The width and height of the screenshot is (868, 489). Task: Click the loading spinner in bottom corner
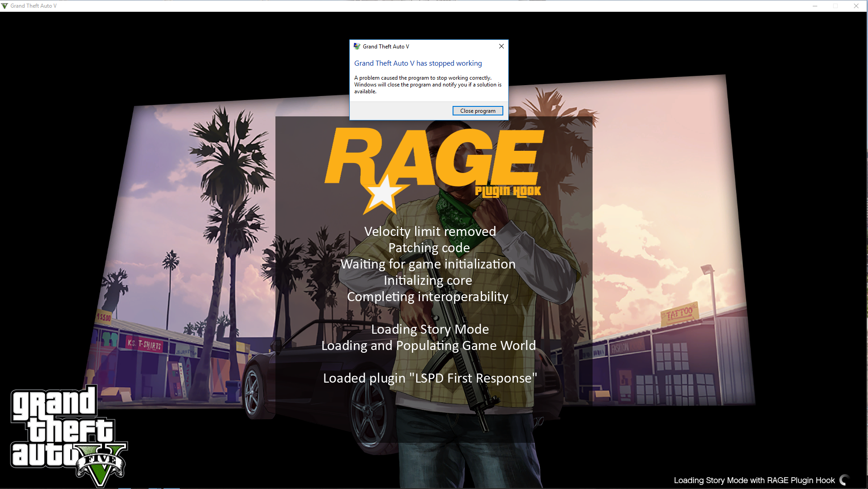click(x=844, y=480)
